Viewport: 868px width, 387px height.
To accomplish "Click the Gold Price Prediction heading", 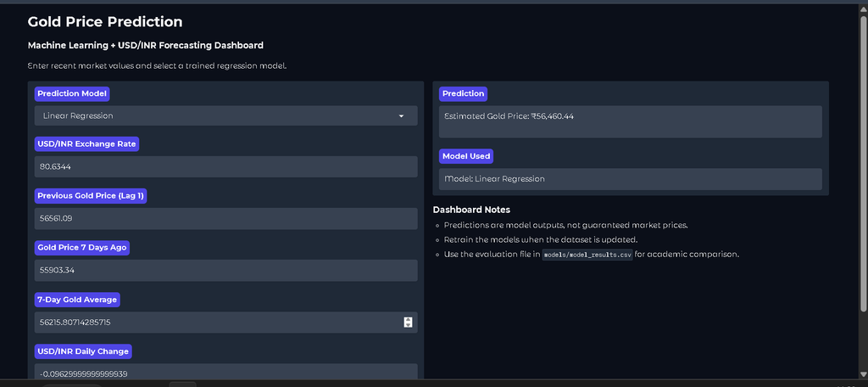I will [105, 22].
